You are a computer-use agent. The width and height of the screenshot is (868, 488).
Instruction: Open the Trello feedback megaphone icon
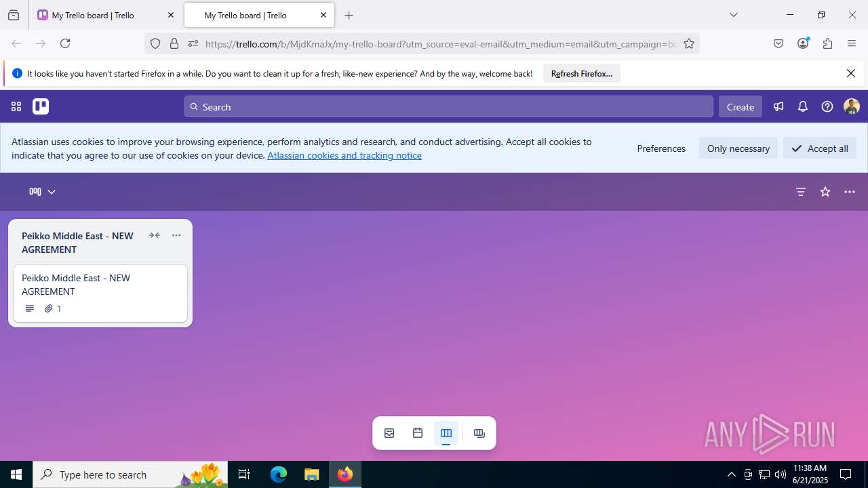778,106
